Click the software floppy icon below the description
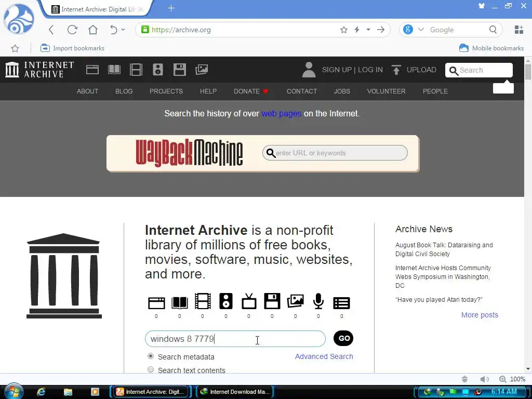Screen dimensions: 532x399 click(272, 301)
